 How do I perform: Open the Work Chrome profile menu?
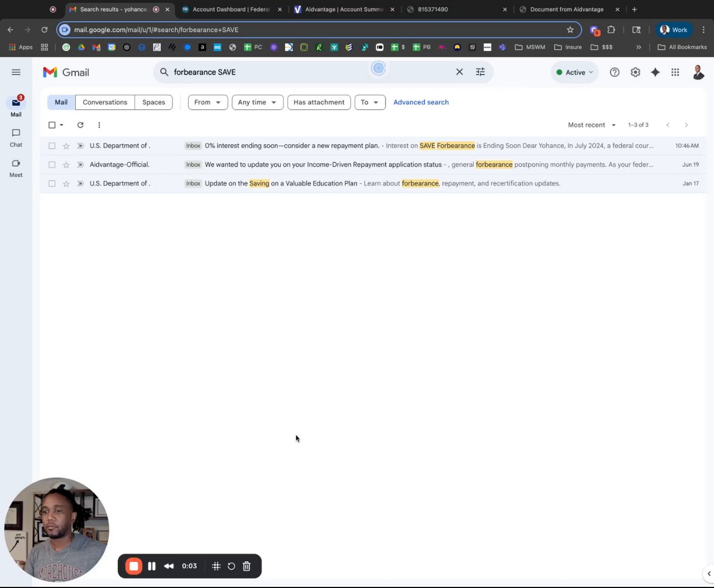pos(673,30)
